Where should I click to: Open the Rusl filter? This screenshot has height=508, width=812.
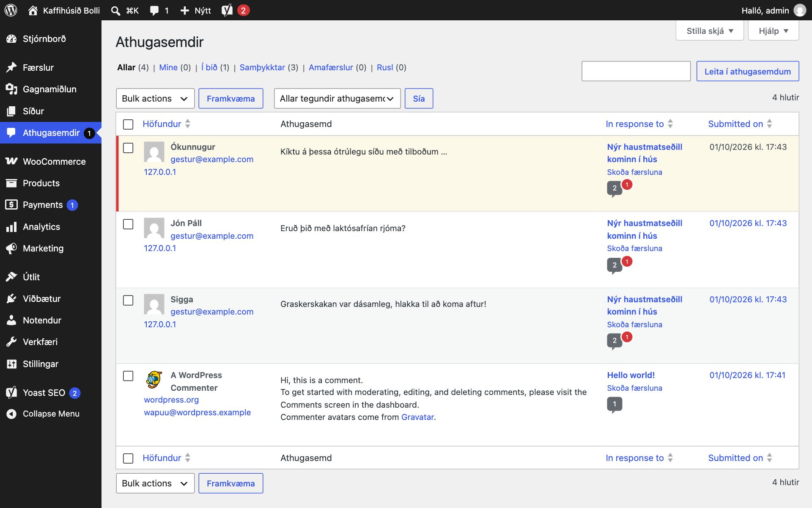pyautogui.click(x=385, y=67)
